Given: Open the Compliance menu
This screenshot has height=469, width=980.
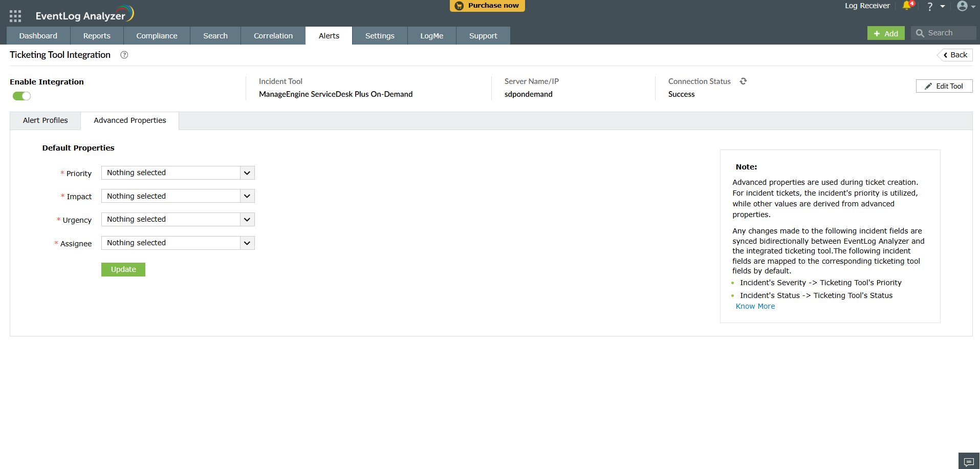Looking at the screenshot, I should click(x=156, y=35).
